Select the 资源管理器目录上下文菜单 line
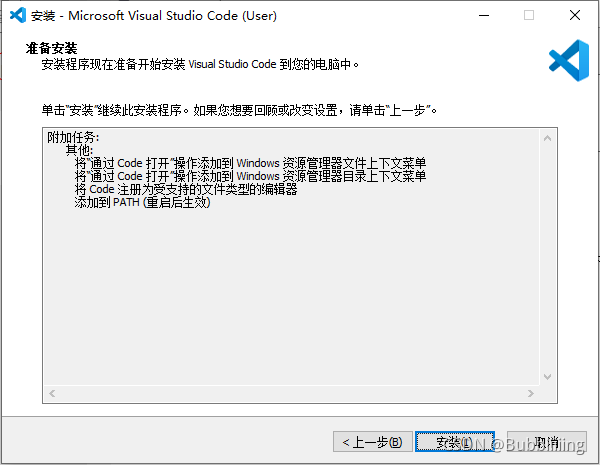Image resolution: width=600 pixels, height=465 pixels. 250,176
